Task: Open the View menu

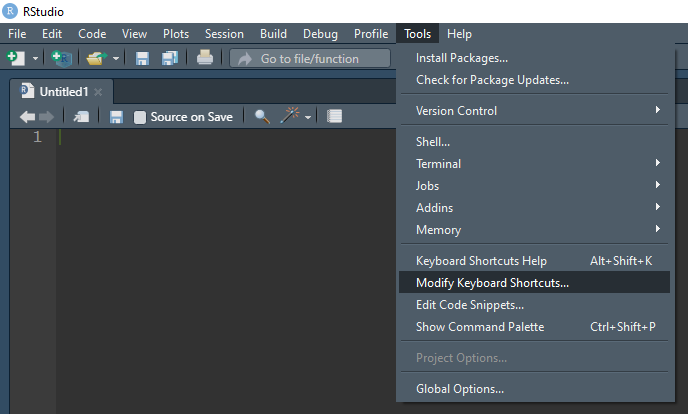Action: point(134,34)
